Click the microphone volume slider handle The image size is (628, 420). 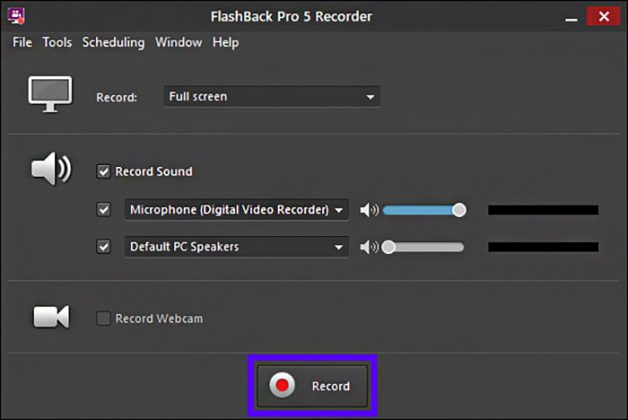point(459,210)
